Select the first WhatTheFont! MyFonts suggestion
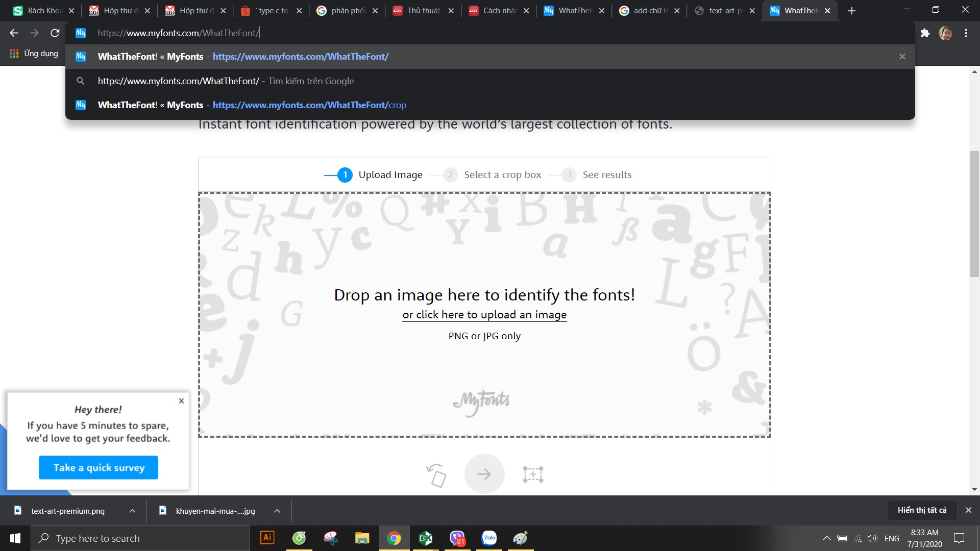 tap(490, 57)
